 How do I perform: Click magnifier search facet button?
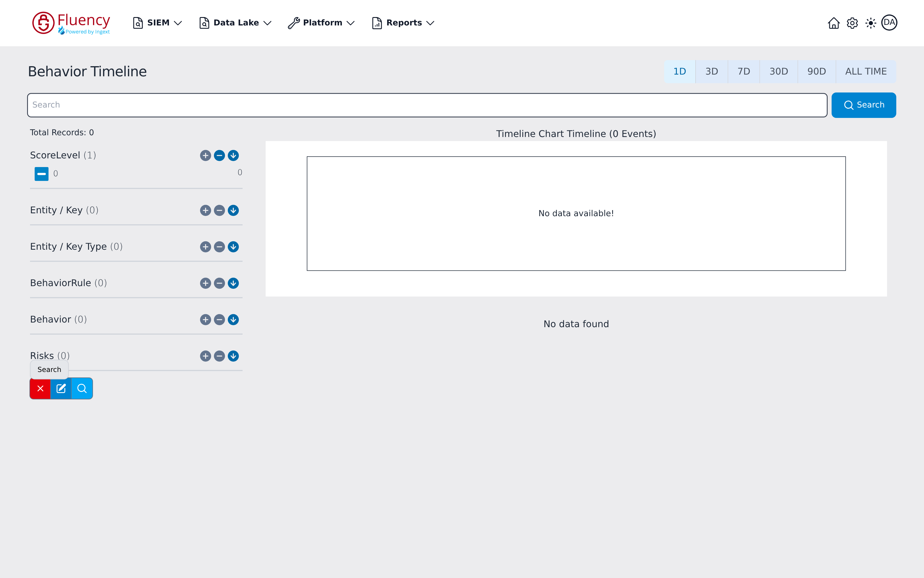(x=82, y=388)
